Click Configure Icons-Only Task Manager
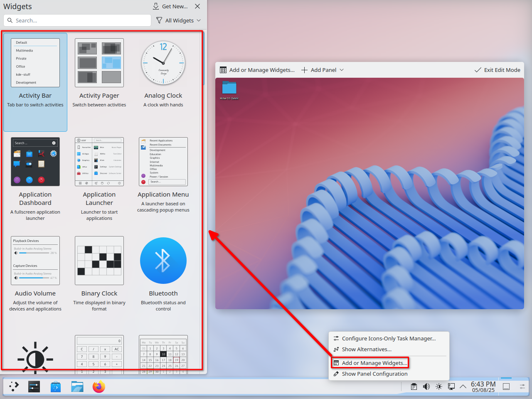Viewport: 532px width, 399px height. click(388, 338)
